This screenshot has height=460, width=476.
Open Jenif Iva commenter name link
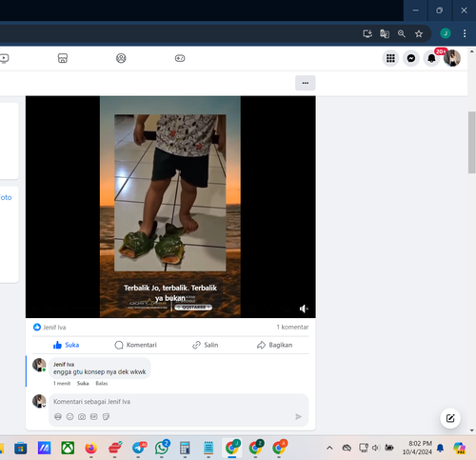64,365
